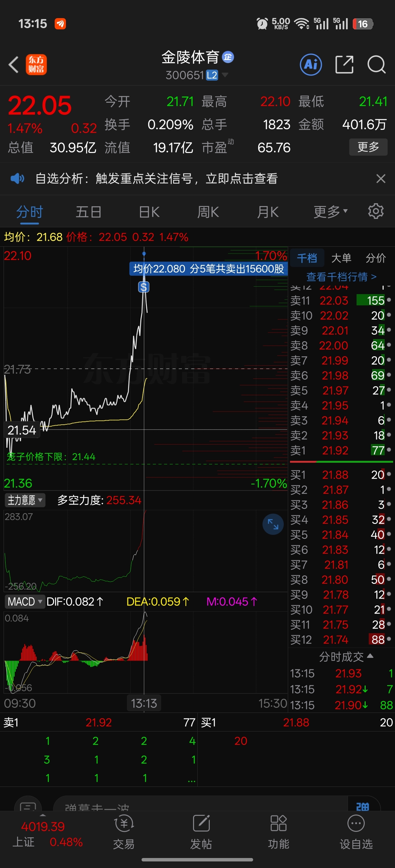Tap the 均价22.080 sell tooltip
The image size is (395, 868).
(x=208, y=269)
